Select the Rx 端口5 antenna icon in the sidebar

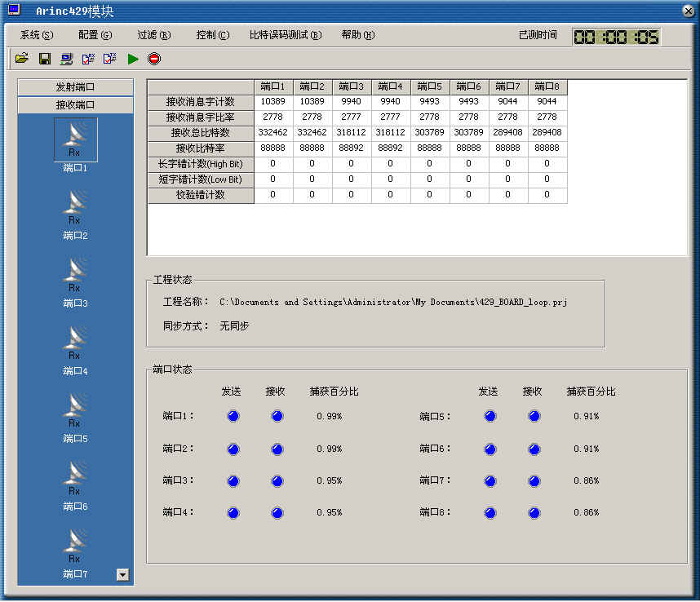pos(75,410)
